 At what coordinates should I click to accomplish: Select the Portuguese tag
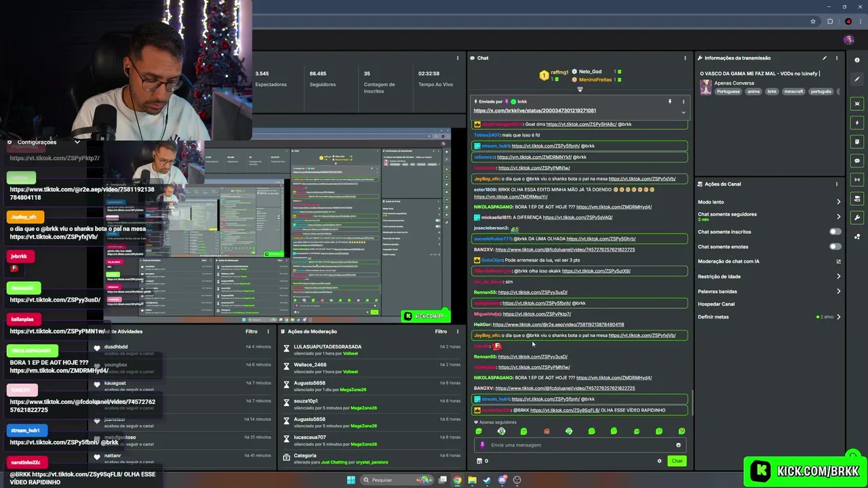point(728,91)
